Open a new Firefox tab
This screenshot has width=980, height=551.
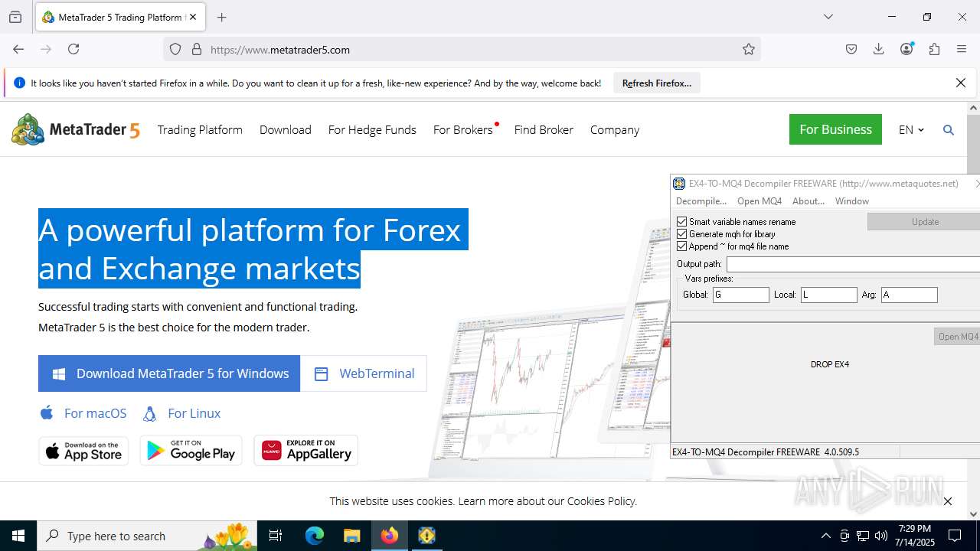[x=221, y=17]
